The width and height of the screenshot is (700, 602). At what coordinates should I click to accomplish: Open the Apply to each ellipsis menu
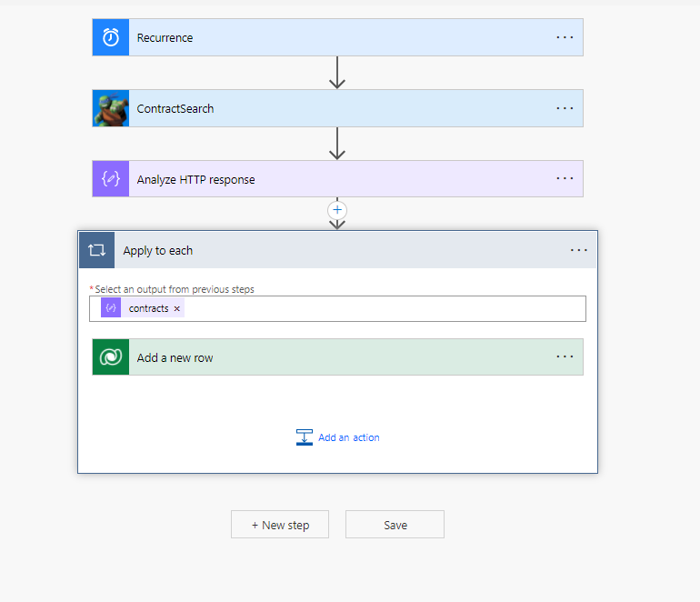(x=578, y=250)
